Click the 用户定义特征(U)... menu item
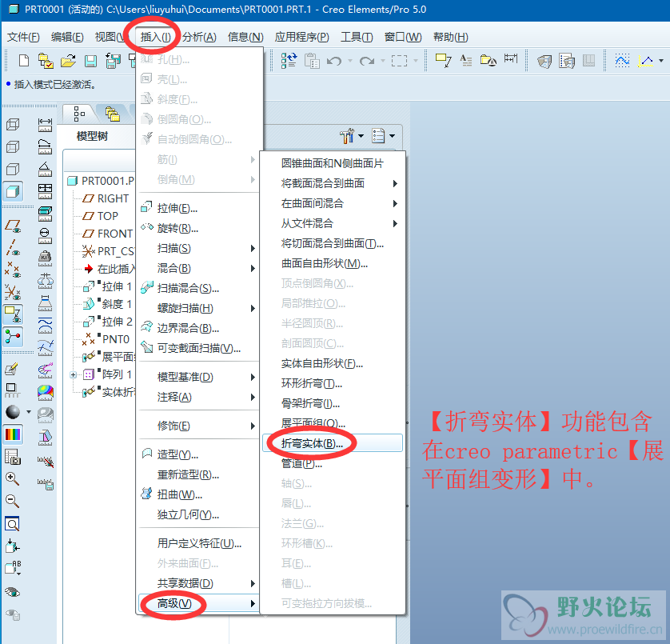670x644 pixels. (x=198, y=543)
